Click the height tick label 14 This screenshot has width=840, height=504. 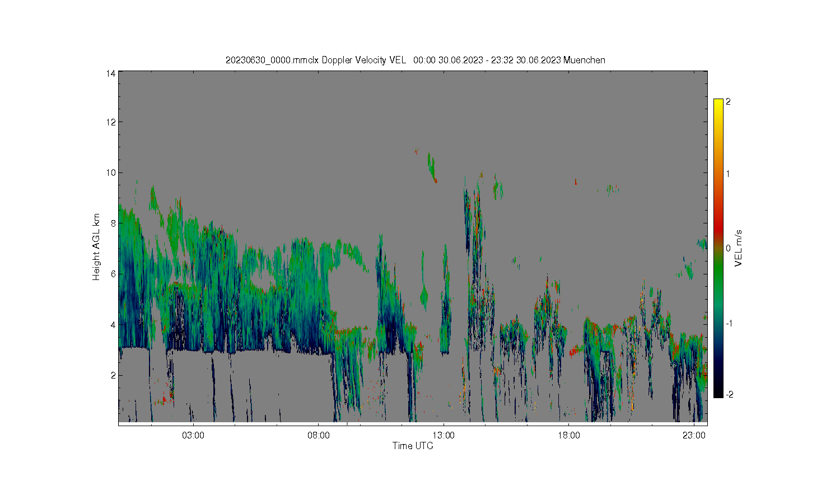pos(111,73)
